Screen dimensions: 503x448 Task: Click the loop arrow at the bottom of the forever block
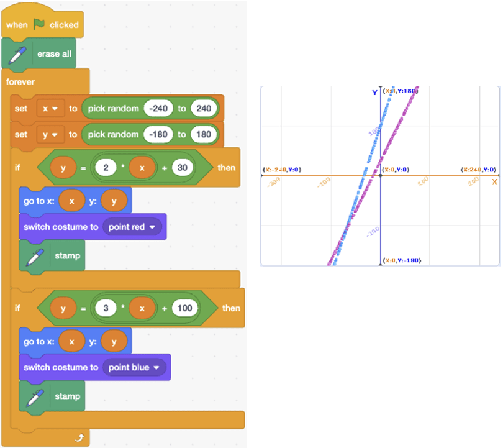coord(78,438)
